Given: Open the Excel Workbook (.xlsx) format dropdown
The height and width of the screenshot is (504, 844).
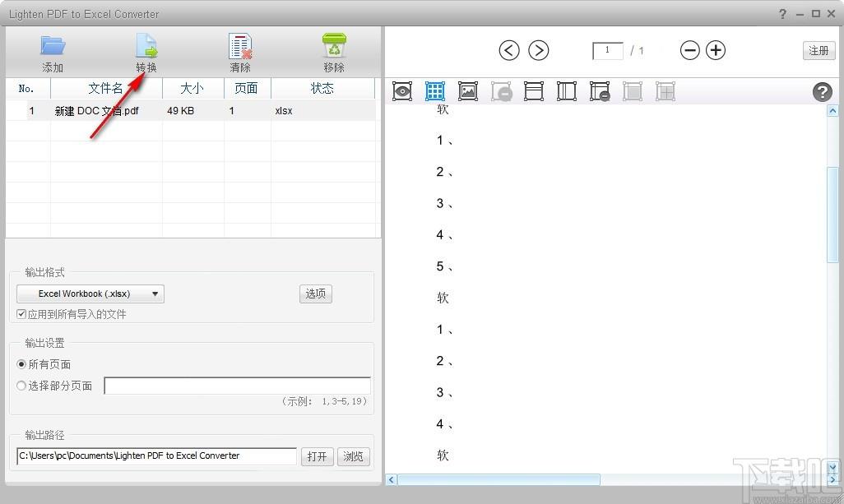Looking at the screenshot, I should tap(90, 294).
